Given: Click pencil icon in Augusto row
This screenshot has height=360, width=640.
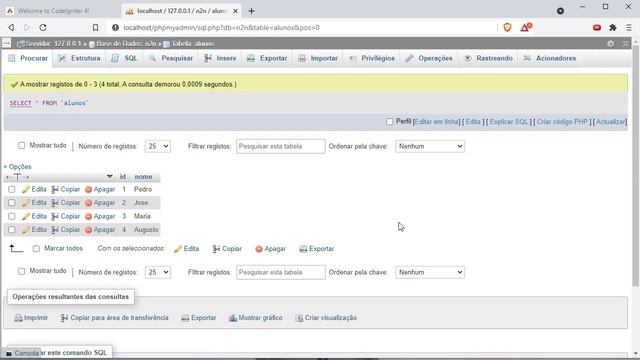Looking at the screenshot, I should tap(26, 230).
